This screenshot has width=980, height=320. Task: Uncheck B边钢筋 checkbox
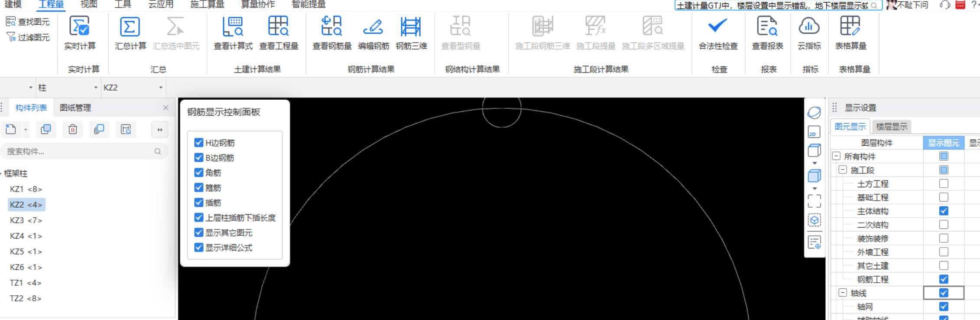click(199, 157)
